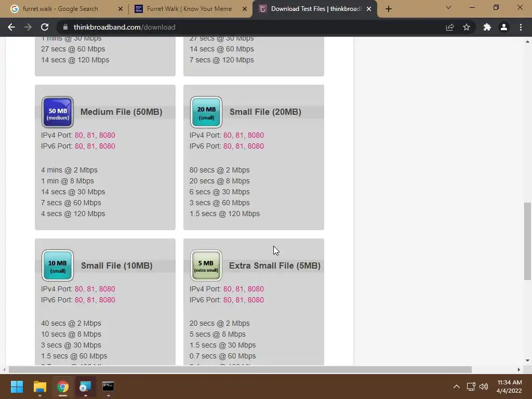Download 5MB file via IPv6 port 81
Screen dimensions: 532x399
click(239, 300)
